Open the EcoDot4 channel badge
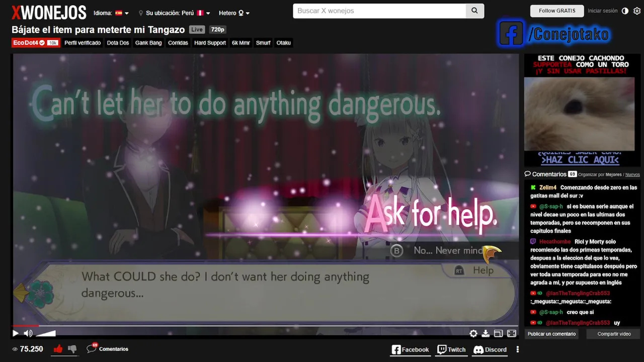The image size is (644, 362). pos(36,43)
